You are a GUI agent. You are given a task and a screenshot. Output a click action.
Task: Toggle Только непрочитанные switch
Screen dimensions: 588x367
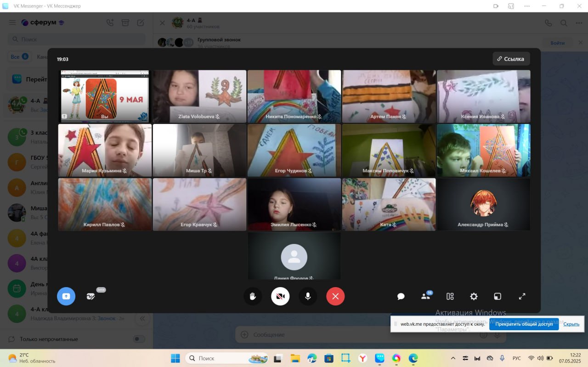tap(139, 339)
